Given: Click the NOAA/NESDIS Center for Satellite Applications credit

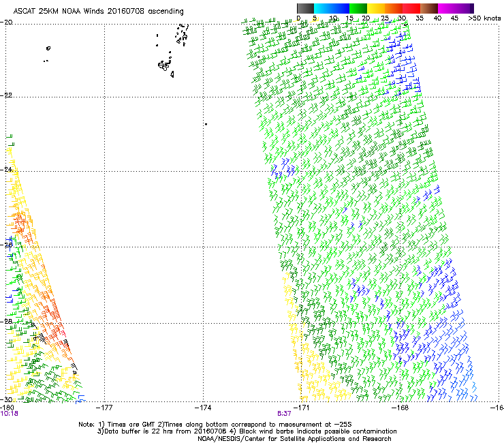Looking at the screenshot, I should click(294, 439).
